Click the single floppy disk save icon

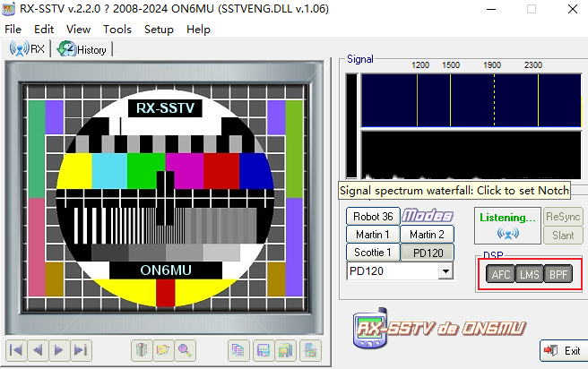pyautogui.click(x=264, y=350)
